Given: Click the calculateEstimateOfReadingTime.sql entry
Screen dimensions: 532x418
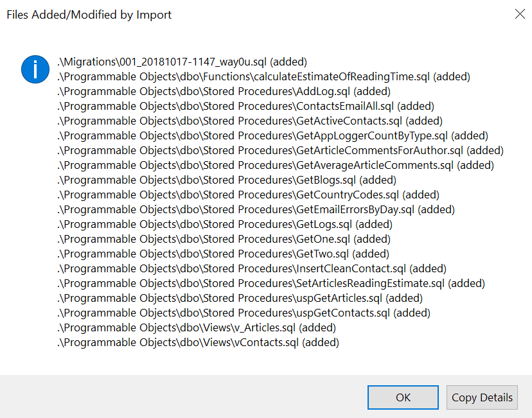Looking at the screenshot, I should click(263, 77).
